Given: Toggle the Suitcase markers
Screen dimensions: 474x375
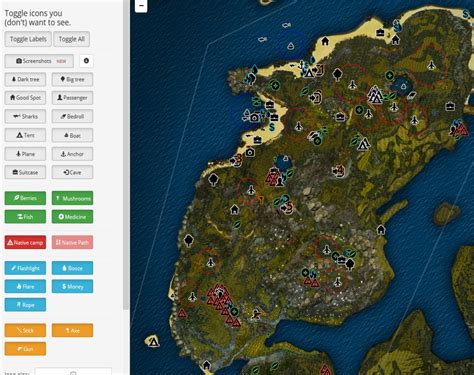Looking at the screenshot, I should click(25, 172).
